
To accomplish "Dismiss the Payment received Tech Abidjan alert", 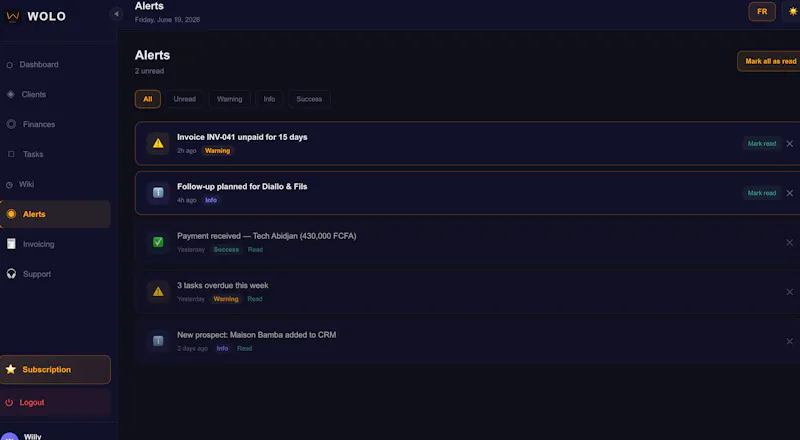I will click(x=789, y=242).
